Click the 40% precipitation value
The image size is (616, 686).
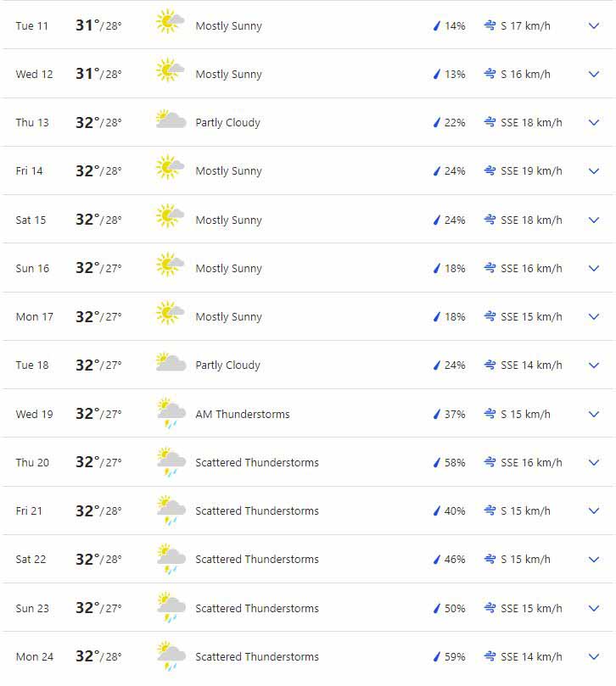455,510
